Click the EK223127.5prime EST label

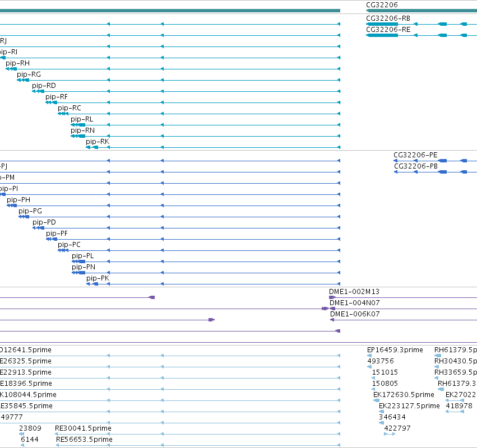(x=410, y=406)
